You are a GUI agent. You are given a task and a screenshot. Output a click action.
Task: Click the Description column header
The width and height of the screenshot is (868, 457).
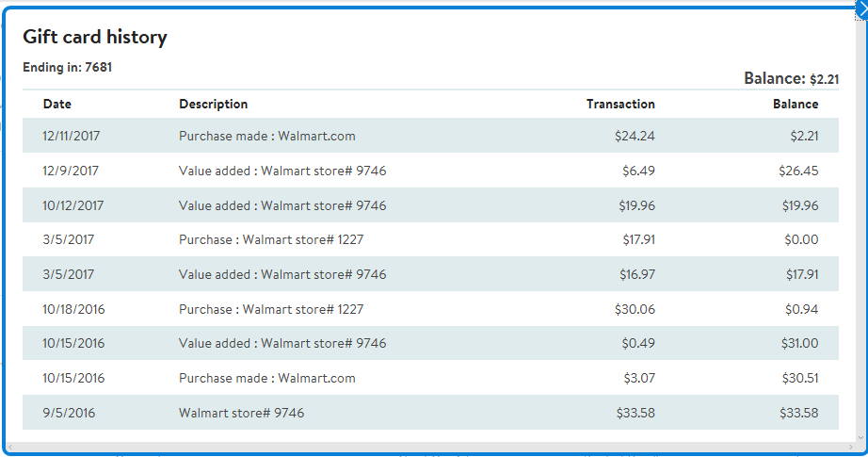tap(214, 104)
